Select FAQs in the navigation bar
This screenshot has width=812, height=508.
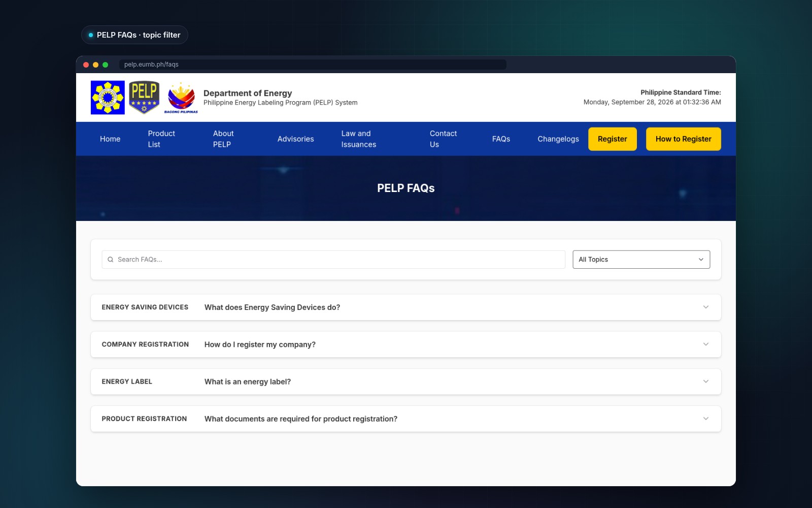click(501, 139)
